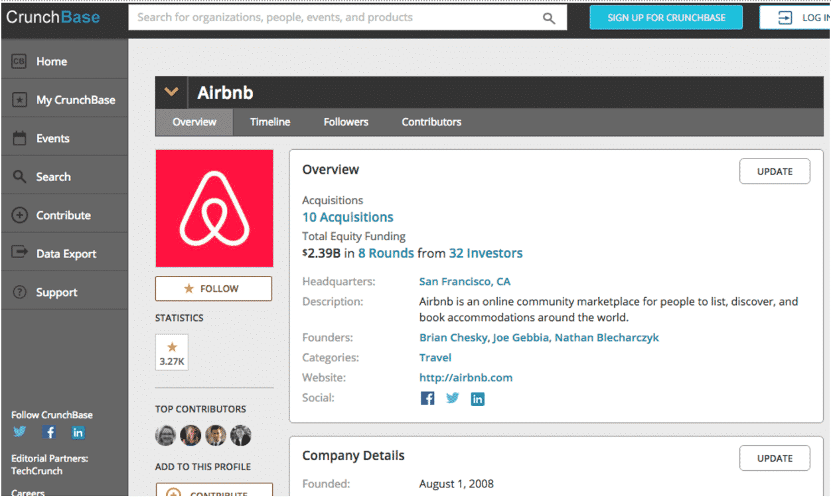Select the Contributors tab
Image resolution: width=831 pixels, height=504 pixels.
tap(431, 122)
